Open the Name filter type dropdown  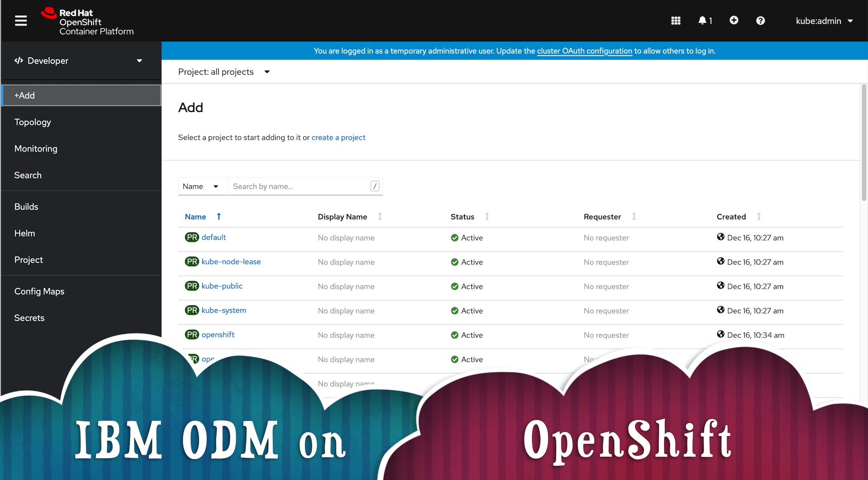coord(203,186)
